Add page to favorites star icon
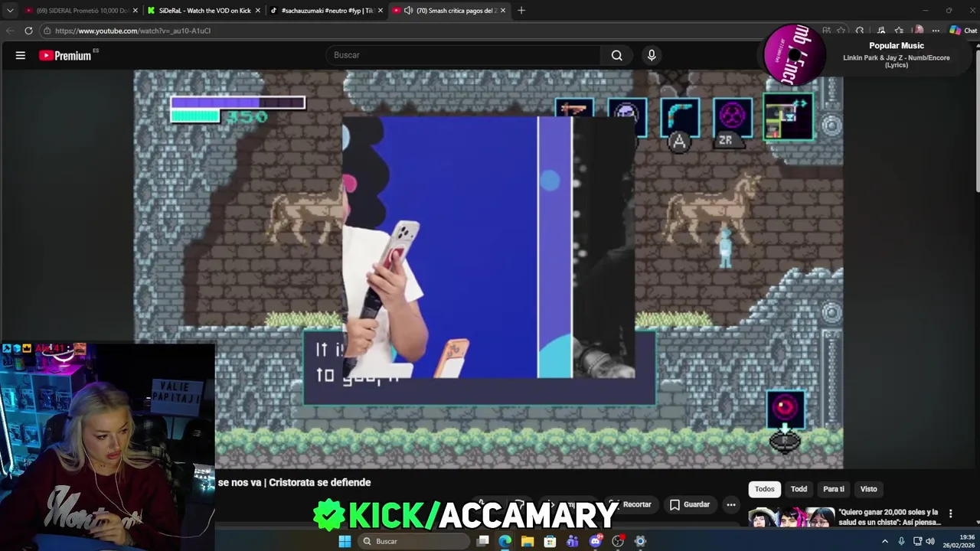 841,31
